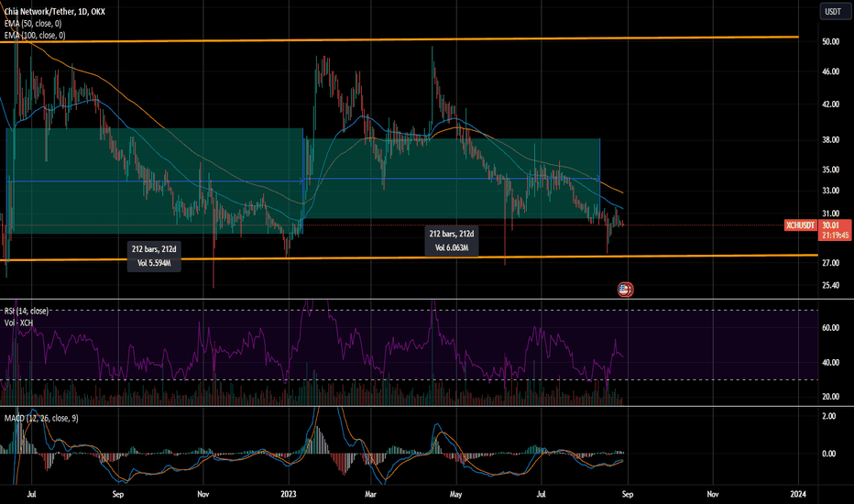The height and width of the screenshot is (504, 854).
Task: Click the 42.00 price axis label
Action: tap(830, 104)
